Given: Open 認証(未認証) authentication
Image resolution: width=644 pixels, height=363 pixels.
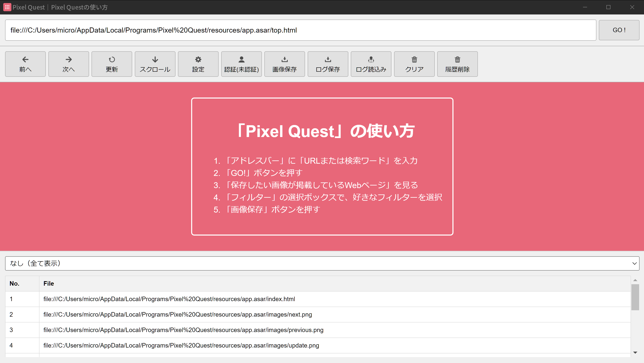Looking at the screenshot, I should point(242,64).
